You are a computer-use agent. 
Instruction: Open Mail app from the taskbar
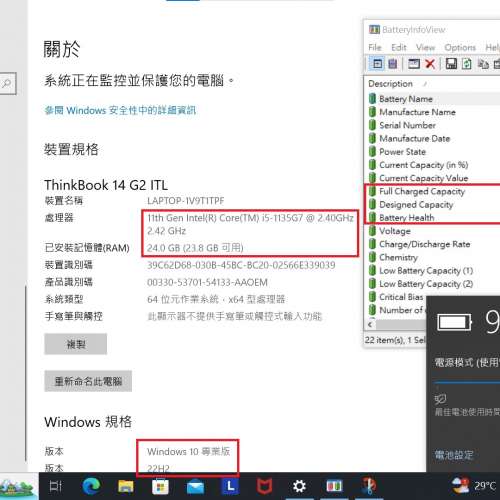point(195,487)
